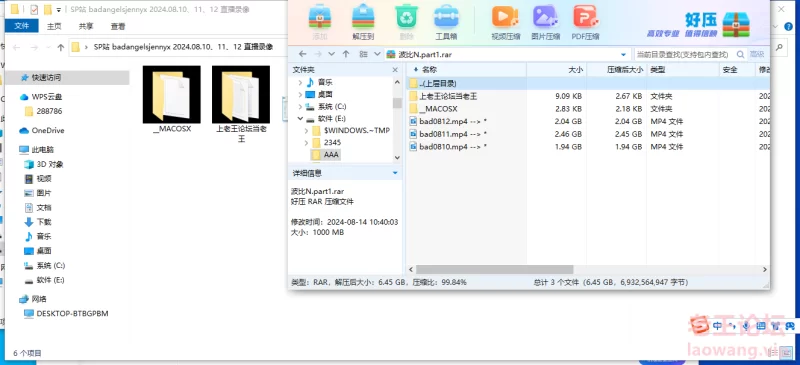The height and width of the screenshot is (365, 800).
Task: Select DESKTOP-BTBGPBM under 网络
Action: (66, 313)
